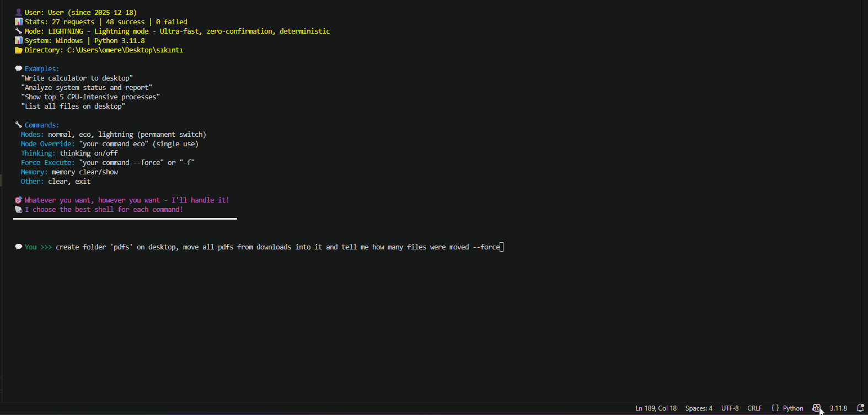The width and height of the screenshot is (868, 415).
Task: Open Copilot status icon in status bar
Action: pos(816,408)
